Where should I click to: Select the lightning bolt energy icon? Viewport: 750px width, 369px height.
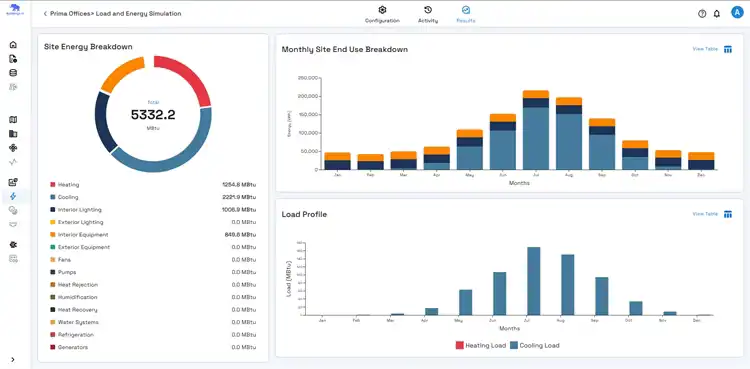pyautogui.click(x=13, y=196)
